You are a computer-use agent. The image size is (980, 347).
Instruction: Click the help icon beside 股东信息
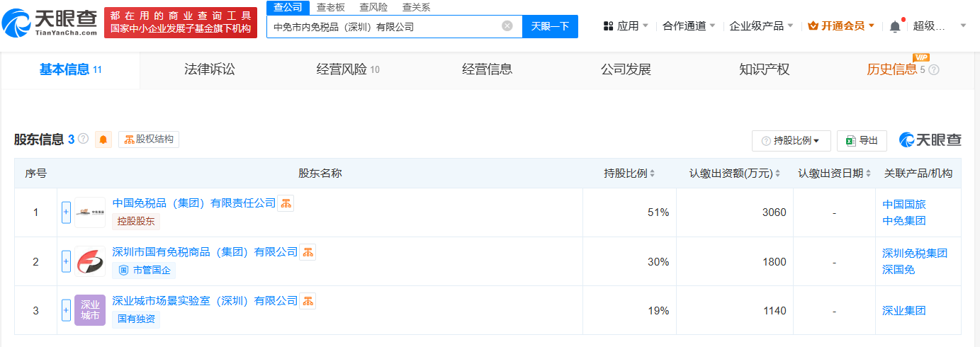(x=84, y=140)
